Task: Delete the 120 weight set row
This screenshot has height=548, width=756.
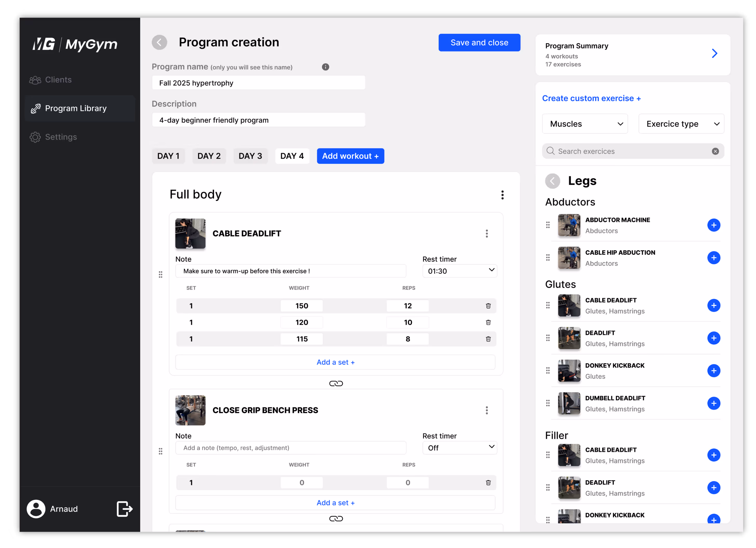Action: tap(488, 322)
